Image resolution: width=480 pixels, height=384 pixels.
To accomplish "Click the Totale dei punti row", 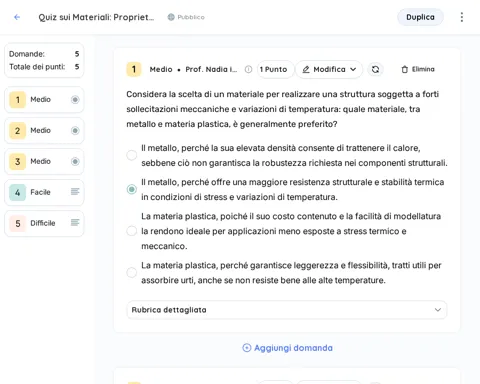I will pos(44,67).
